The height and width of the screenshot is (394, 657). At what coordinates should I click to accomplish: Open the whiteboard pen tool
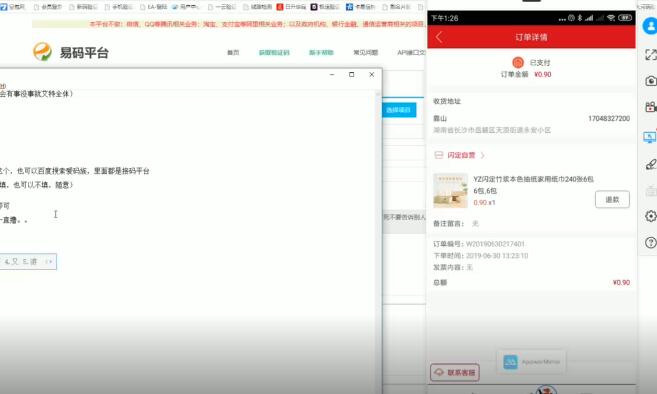(651, 164)
